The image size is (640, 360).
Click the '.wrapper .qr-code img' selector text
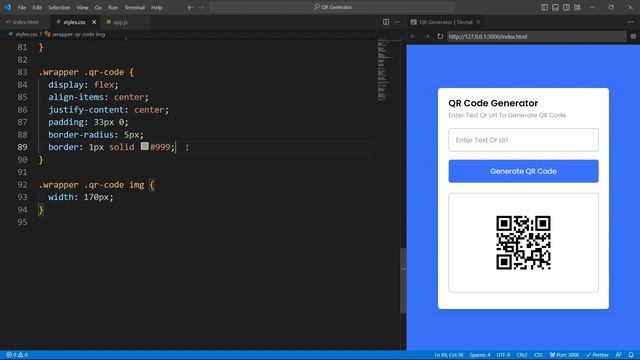click(91, 185)
